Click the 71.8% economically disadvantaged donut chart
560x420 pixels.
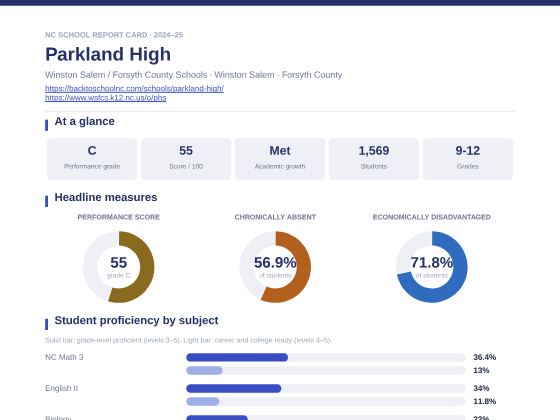click(432, 267)
